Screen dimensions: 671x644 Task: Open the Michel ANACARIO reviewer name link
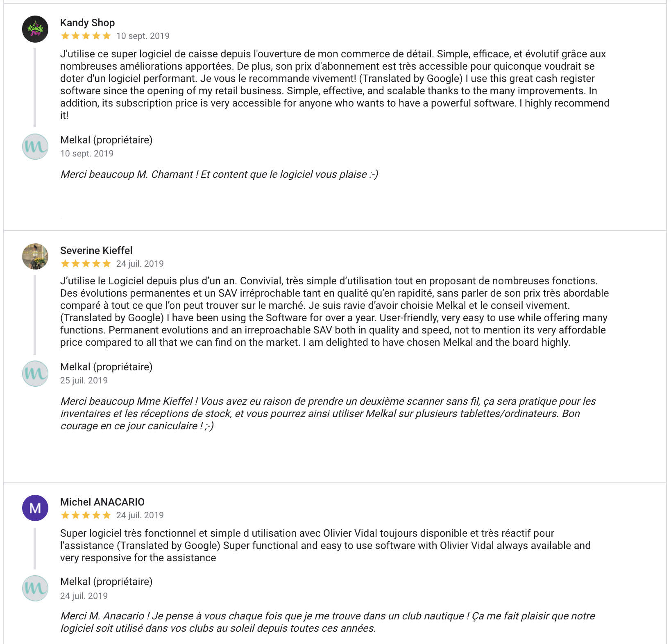(x=102, y=502)
